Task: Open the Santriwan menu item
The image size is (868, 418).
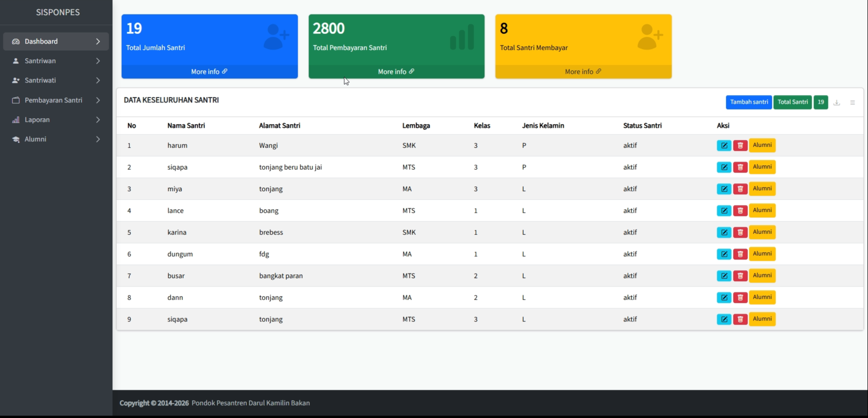Action: click(56, 61)
